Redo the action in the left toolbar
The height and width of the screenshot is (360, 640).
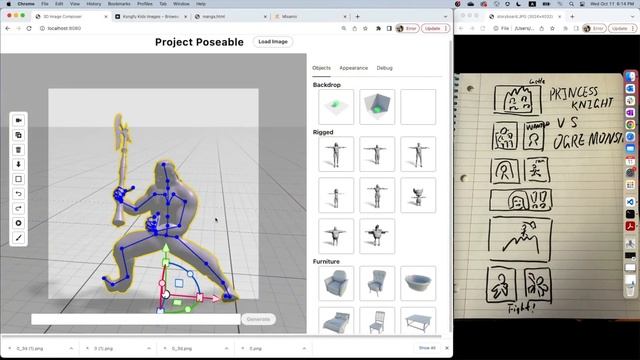tap(18, 209)
